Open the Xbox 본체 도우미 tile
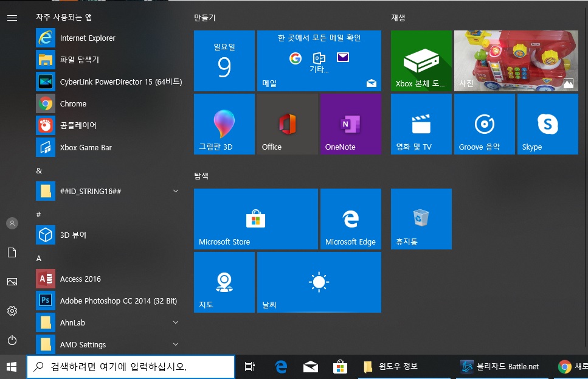Image resolution: width=588 pixels, height=379 pixels. (421, 61)
